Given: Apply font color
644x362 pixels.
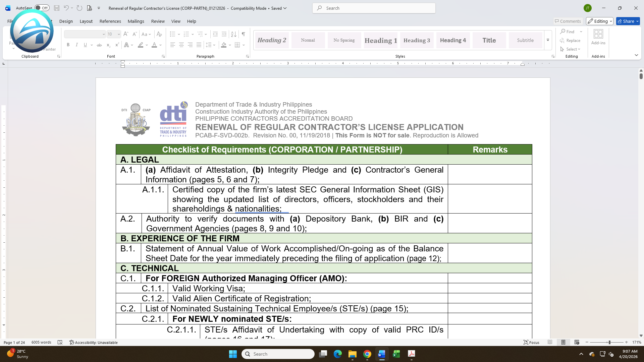Looking at the screenshot, I should (x=154, y=45).
